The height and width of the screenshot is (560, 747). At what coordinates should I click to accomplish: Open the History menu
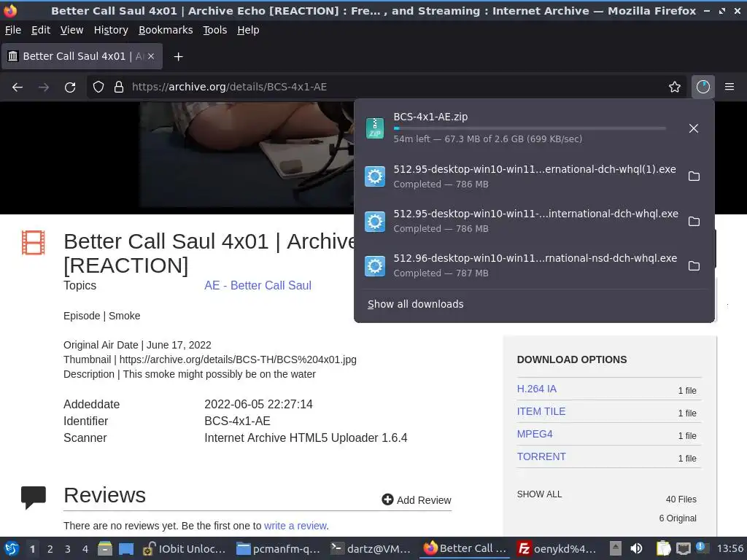tap(111, 30)
